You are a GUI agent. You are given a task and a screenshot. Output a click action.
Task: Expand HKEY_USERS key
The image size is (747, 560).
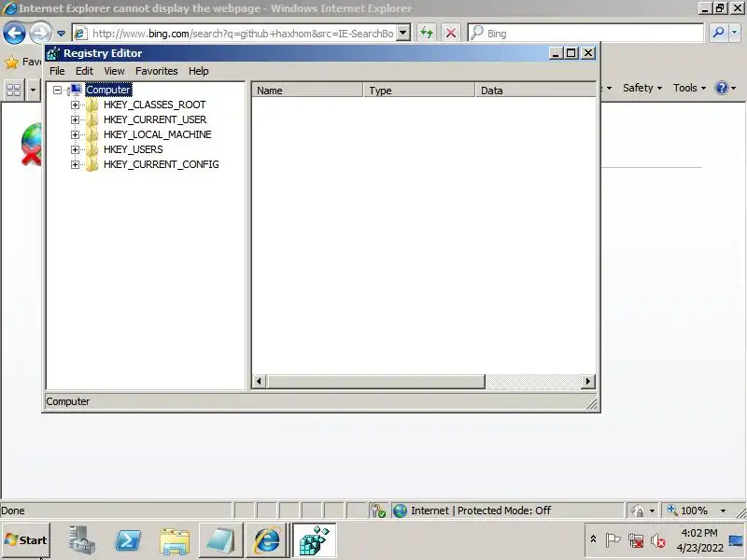coord(75,149)
